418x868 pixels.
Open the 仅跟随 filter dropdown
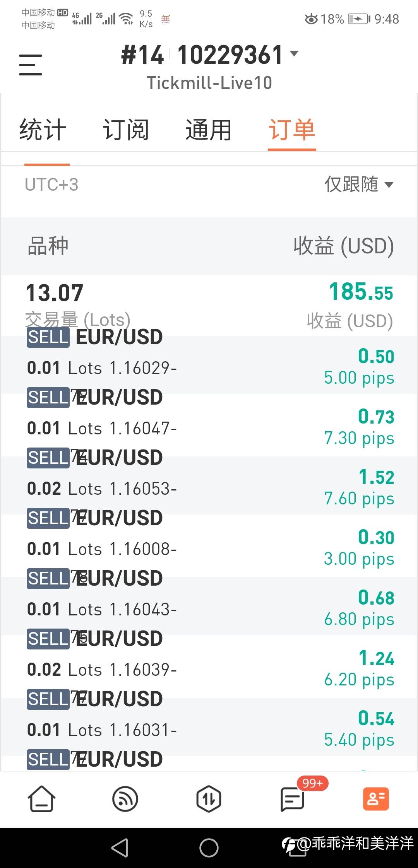pos(359,185)
